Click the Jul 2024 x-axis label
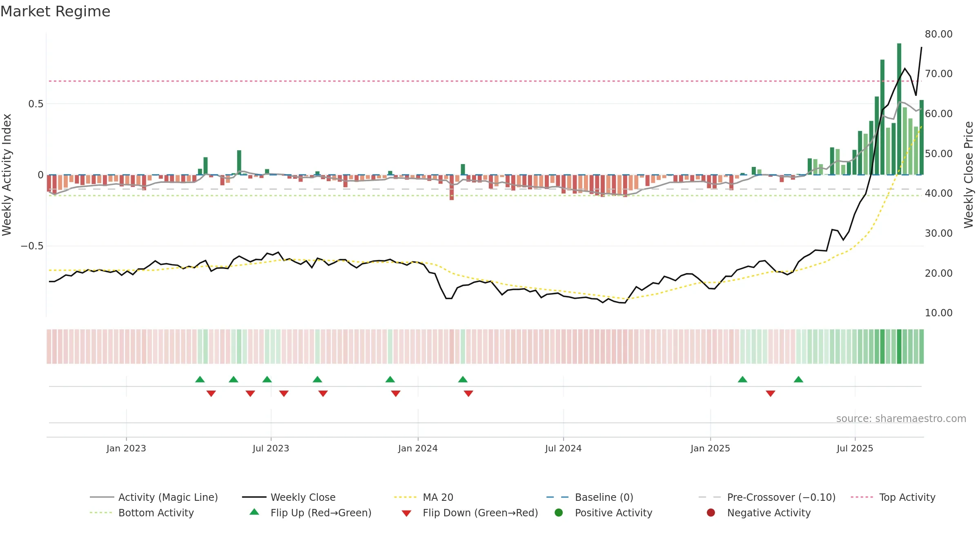 pyautogui.click(x=563, y=448)
